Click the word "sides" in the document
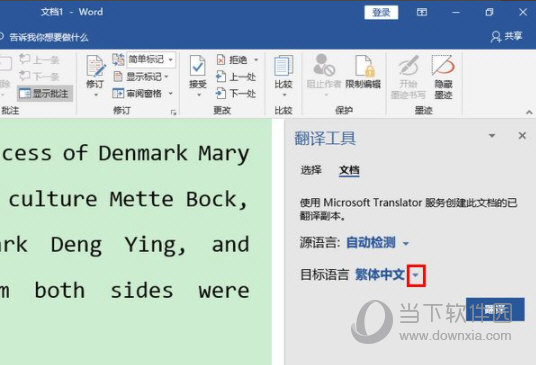This screenshot has width=536, height=365. pos(142,290)
